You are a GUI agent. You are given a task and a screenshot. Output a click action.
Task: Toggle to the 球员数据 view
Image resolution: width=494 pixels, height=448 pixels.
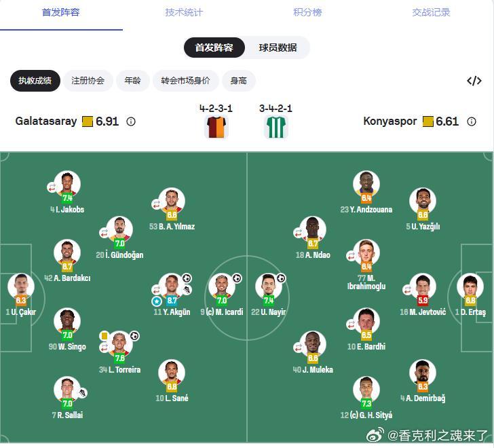coord(278,48)
